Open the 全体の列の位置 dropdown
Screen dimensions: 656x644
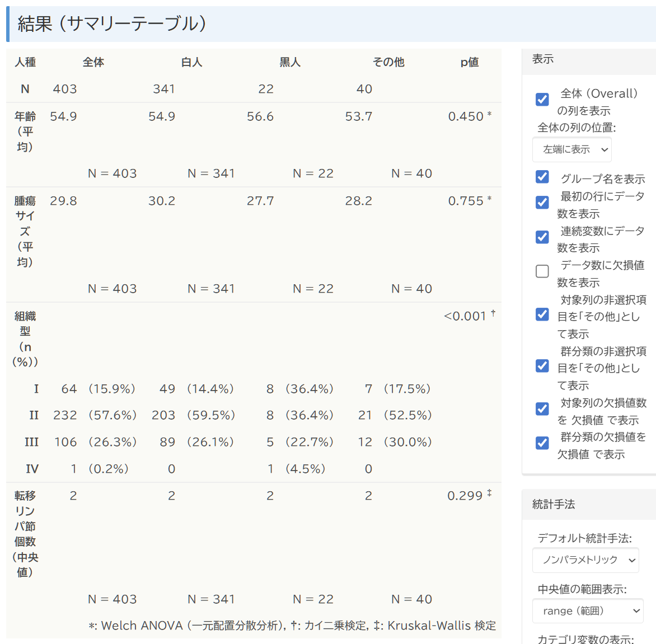pyautogui.click(x=571, y=149)
